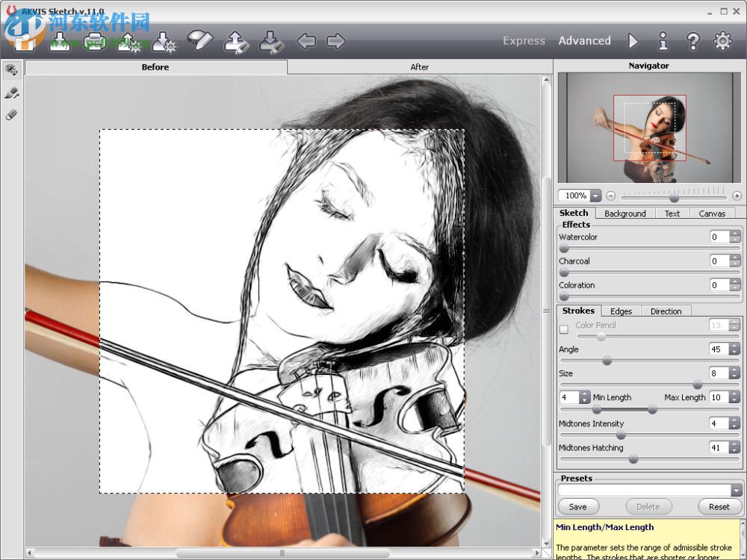Screen dimensions: 747x560
Task: Click the redo right arrow icon
Action: pyautogui.click(x=336, y=41)
